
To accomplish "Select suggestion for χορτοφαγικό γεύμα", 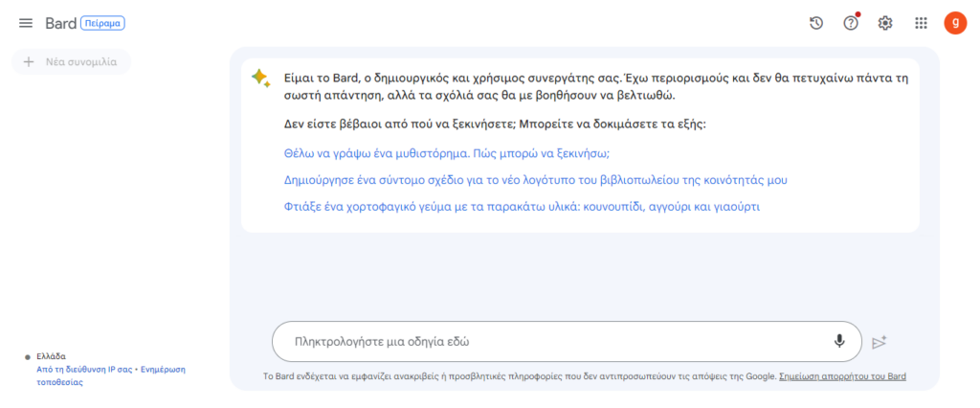I will coord(522,207).
